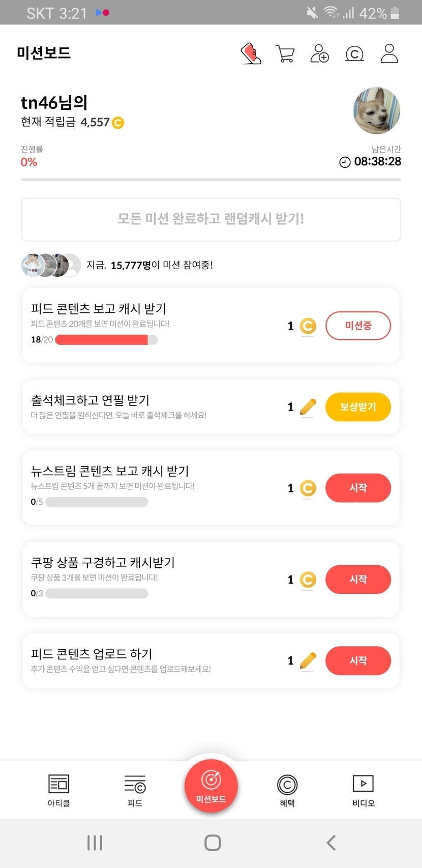Switch to the 피드 tab
The width and height of the screenshot is (422, 868).
click(x=135, y=790)
